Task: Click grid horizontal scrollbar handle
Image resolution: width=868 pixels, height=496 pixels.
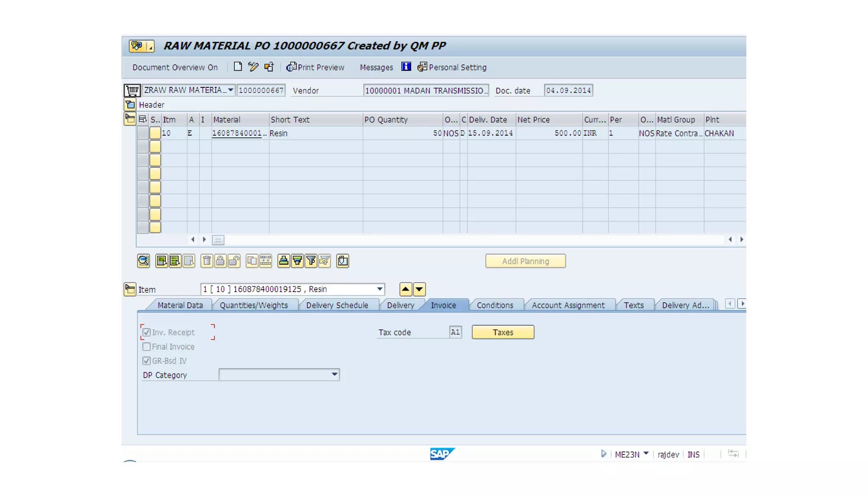Action: [218, 240]
